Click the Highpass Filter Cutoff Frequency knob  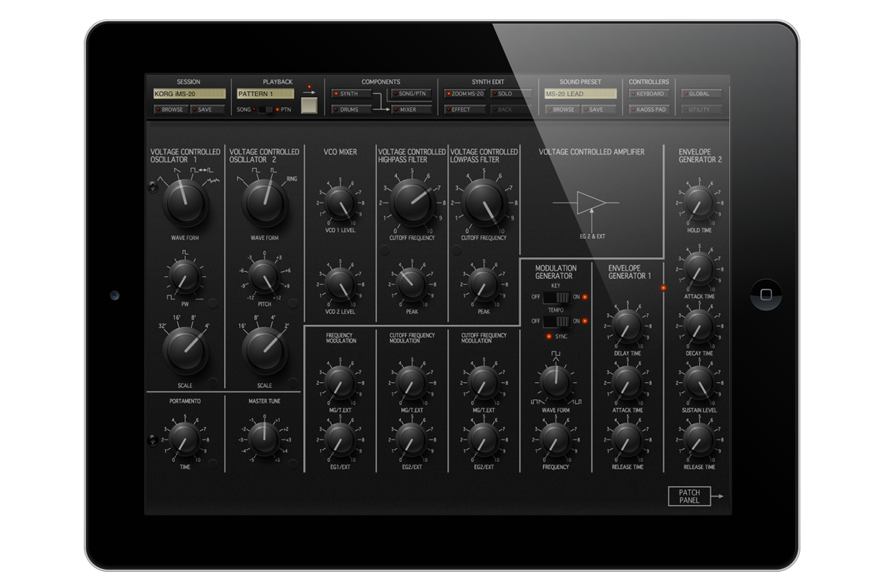[412, 201]
